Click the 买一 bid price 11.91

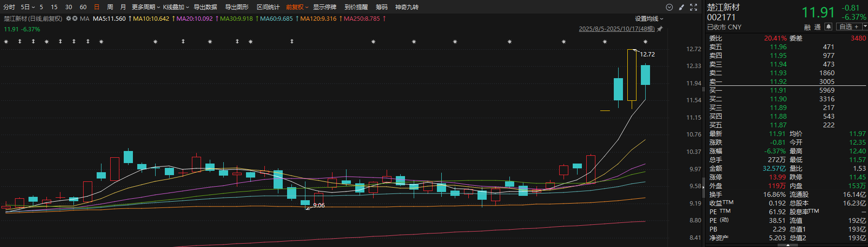[778, 90]
